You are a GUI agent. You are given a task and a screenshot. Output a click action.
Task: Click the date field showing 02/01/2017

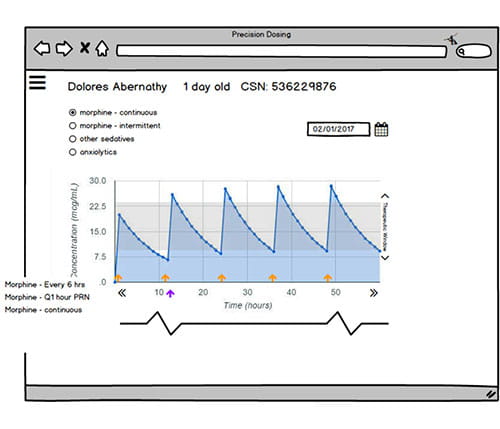(338, 129)
